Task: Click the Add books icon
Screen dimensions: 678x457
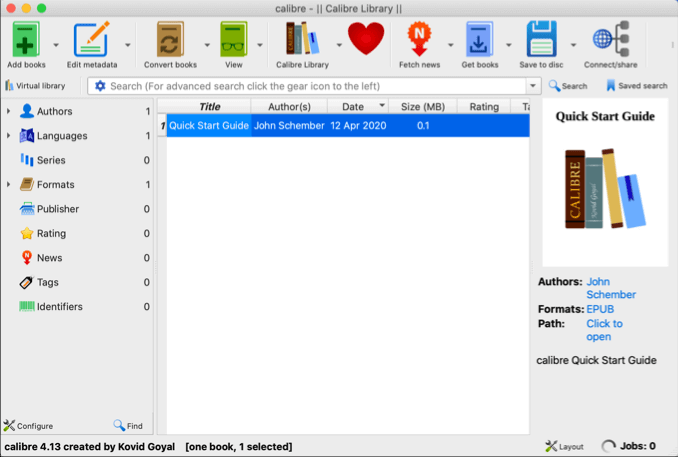Action: coord(26,40)
